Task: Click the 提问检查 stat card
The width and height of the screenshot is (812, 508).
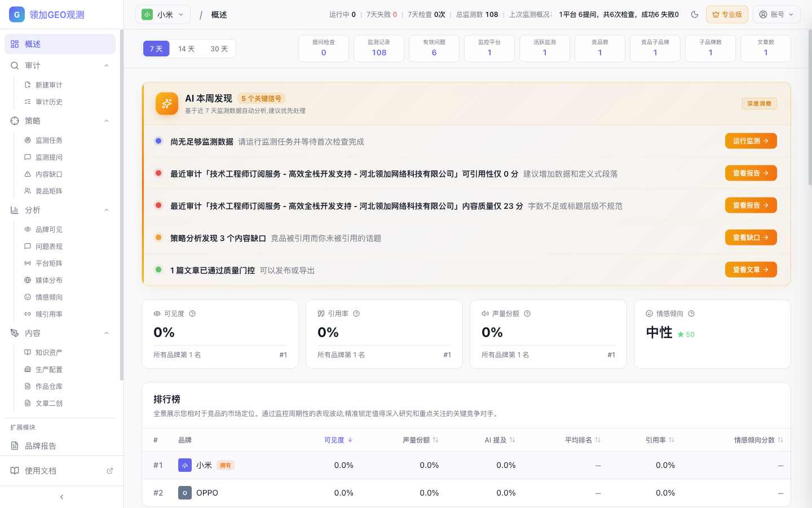Action: [x=324, y=48]
